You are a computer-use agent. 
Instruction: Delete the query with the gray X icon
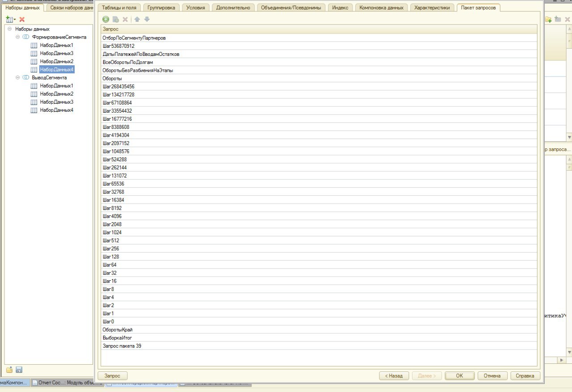coord(125,19)
